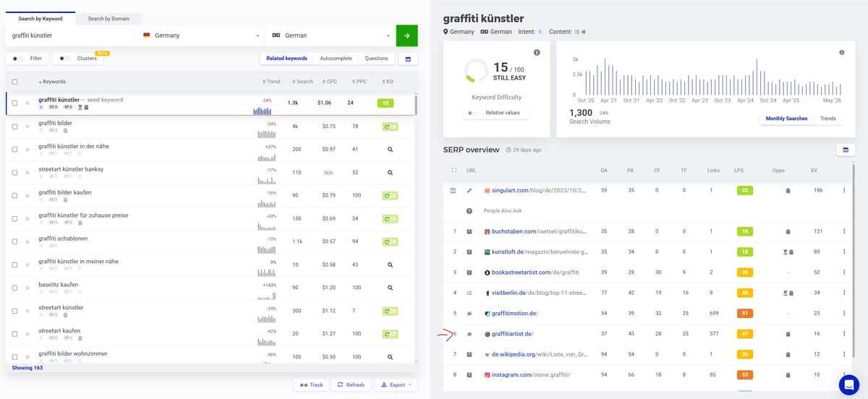Click magnifier icon for streetart künstler banksy KD
This screenshot has height=399, width=868.
point(390,173)
